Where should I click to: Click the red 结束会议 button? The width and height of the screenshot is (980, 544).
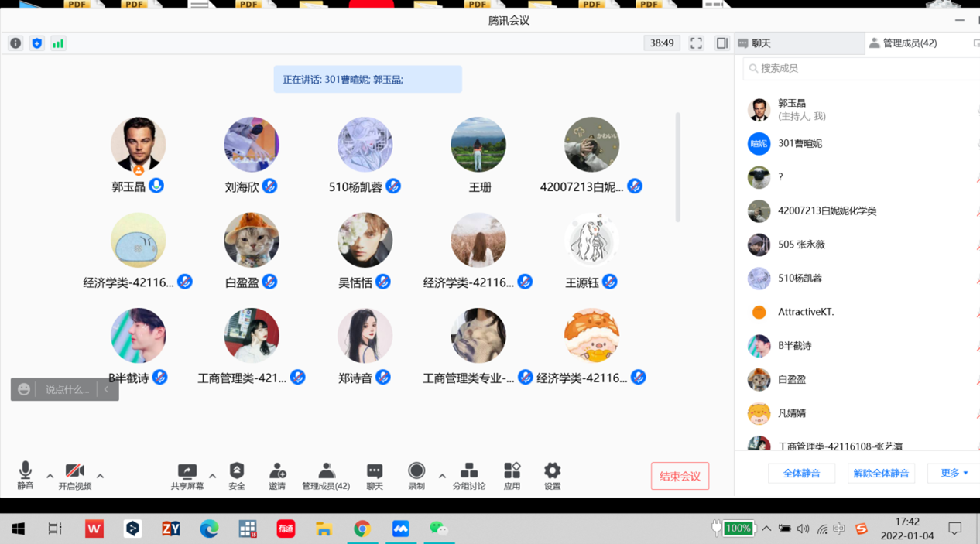point(680,476)
